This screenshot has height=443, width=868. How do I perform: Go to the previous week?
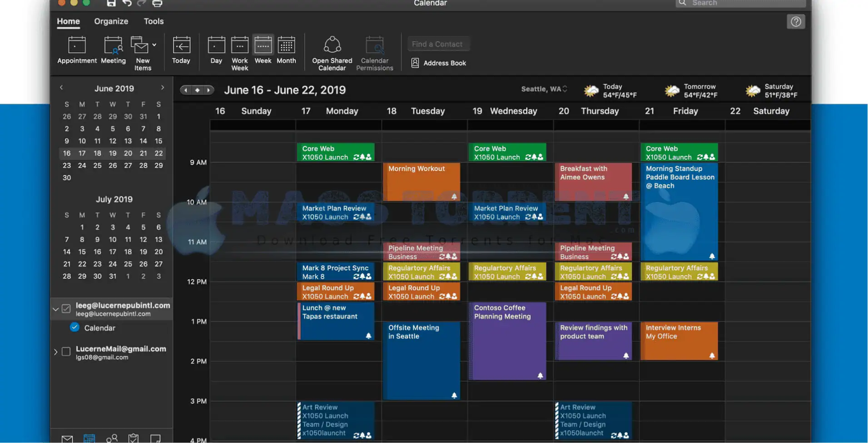pos(186,90)
